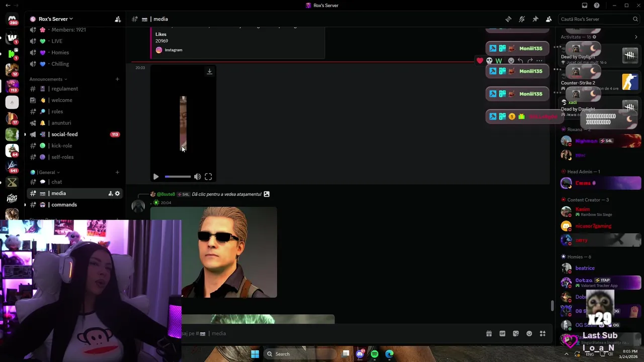Join the Homies voice channel
Image resolution: width=644 pixels, height=362 pixels.
pyautogui.click(x=74, y=52)
